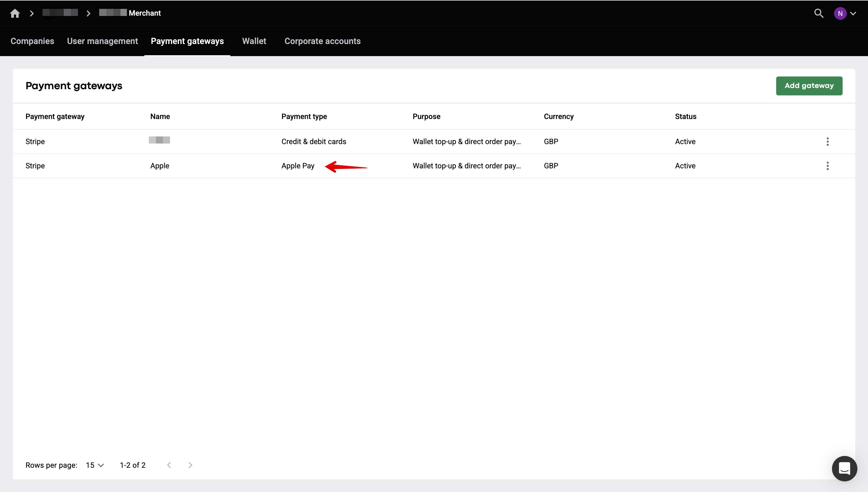The width and height of the screenshot is (868, 492).
Task: Click the purple N user avatar
Action: coord(840,14)
